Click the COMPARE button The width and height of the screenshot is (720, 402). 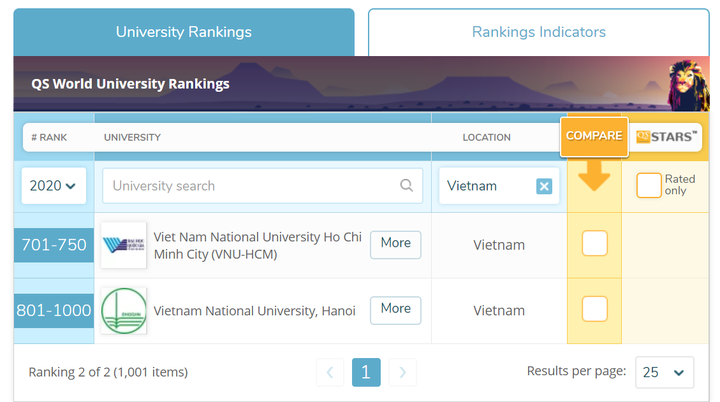(x=594, y=136)
